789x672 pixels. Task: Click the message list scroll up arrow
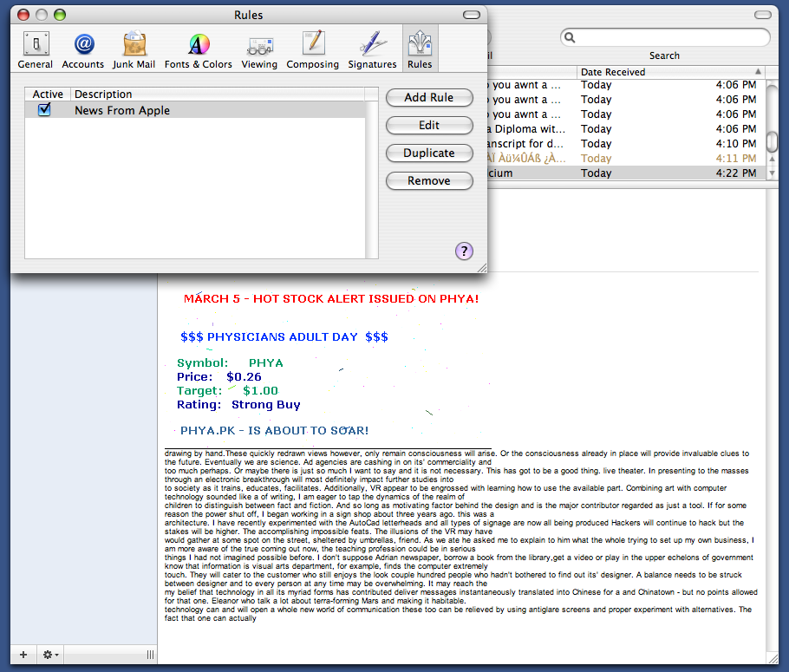coord(772,159)
